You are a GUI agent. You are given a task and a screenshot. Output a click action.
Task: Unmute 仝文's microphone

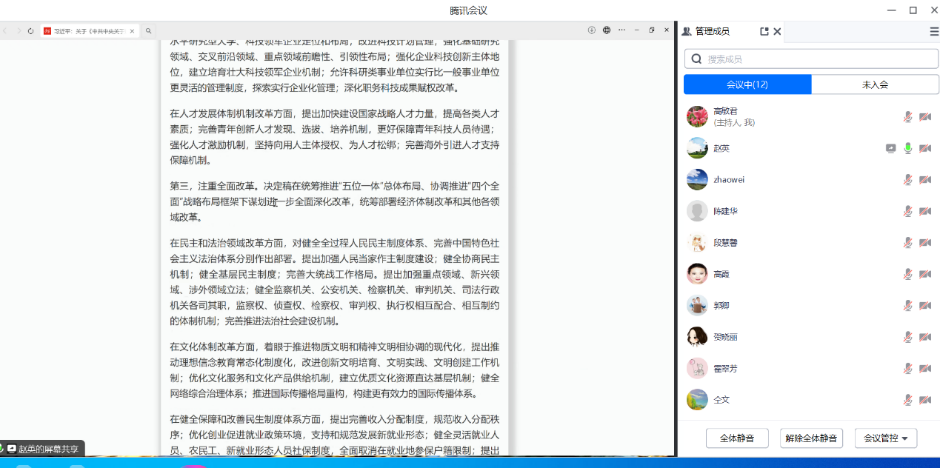908,400
